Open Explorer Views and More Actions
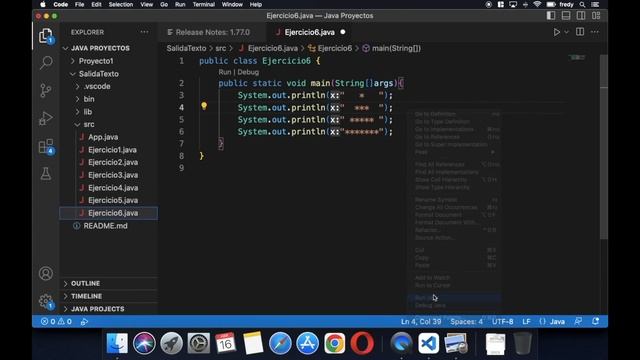Screen dimensions: 640x360 pyautogui.click(x=144, y=32)
